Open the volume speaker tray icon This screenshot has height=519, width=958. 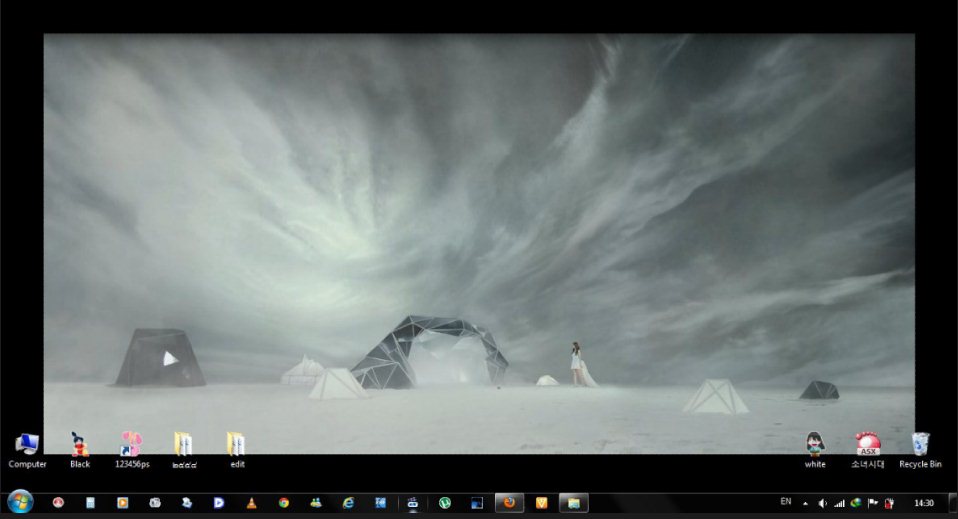pyautogui.click(x=822, y=503)
